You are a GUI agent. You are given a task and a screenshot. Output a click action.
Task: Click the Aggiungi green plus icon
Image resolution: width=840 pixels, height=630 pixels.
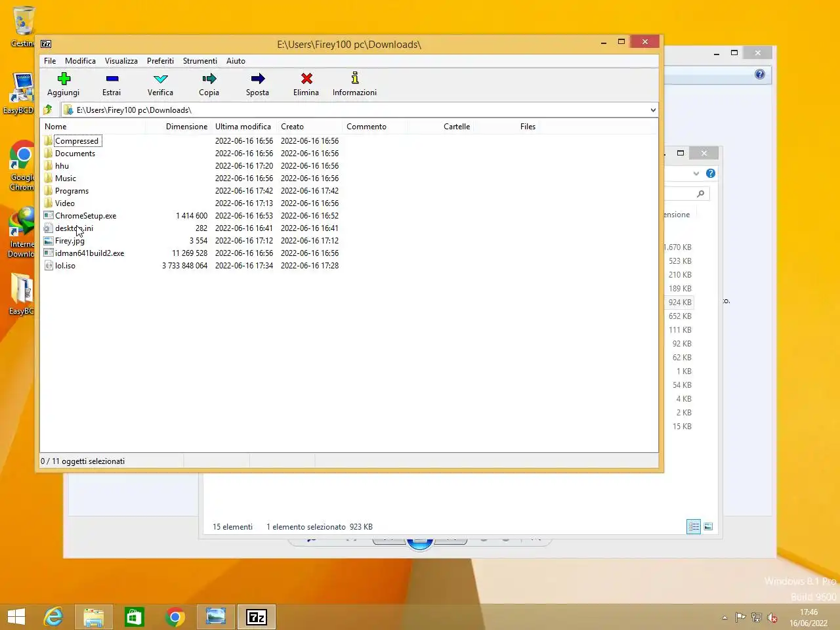coord(64,79)
